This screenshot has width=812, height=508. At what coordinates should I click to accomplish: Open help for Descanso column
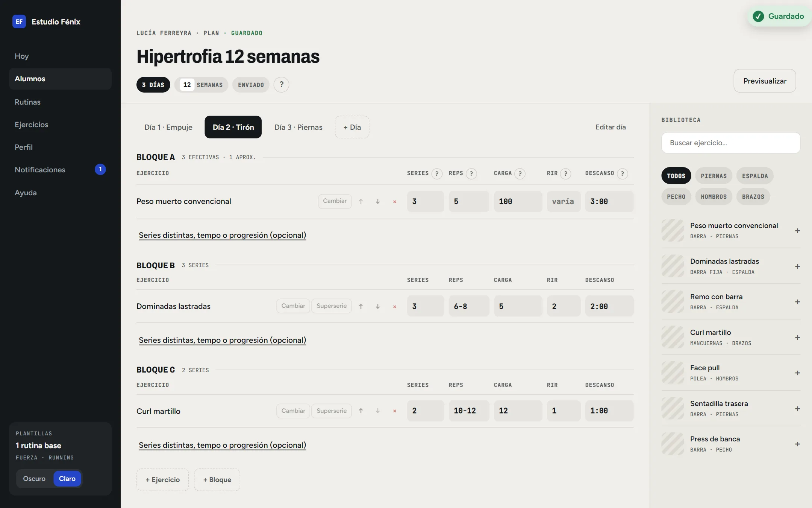(623, 173)
